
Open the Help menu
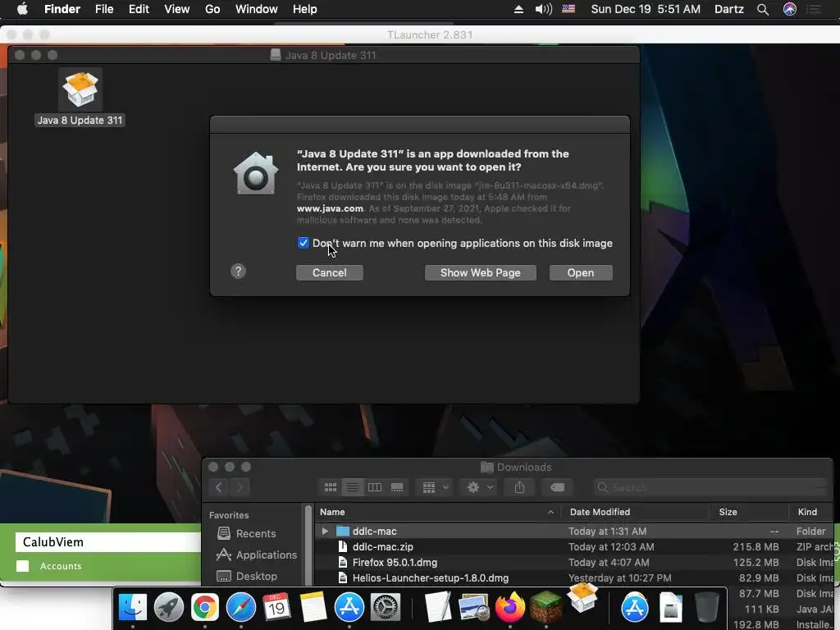tap(305, 9)
